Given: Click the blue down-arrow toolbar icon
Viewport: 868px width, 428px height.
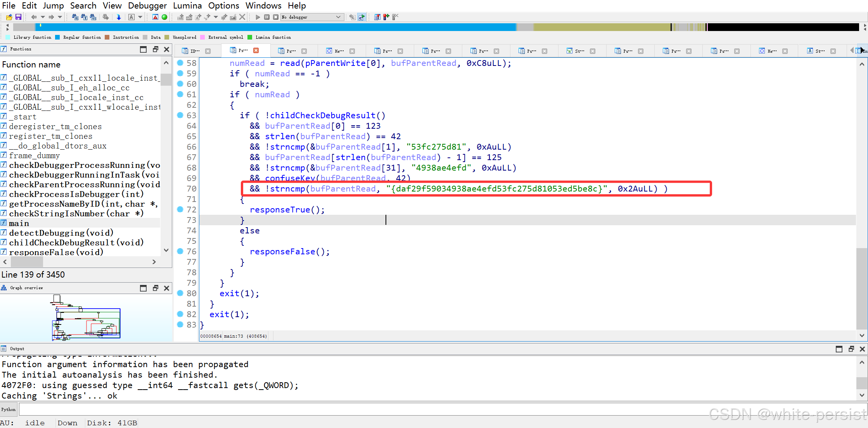Looking at the screenshot, I should 119,17.
